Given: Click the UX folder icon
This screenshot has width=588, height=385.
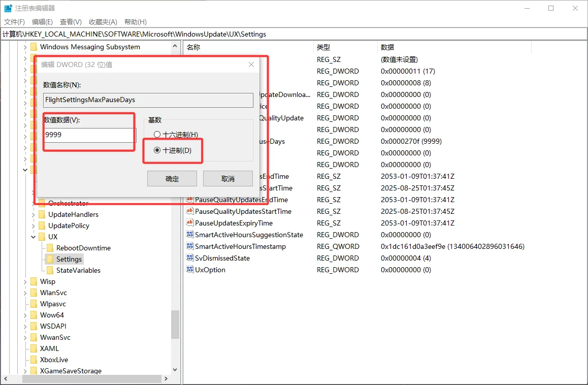Looking at the screenshot, I should (42, 237).
